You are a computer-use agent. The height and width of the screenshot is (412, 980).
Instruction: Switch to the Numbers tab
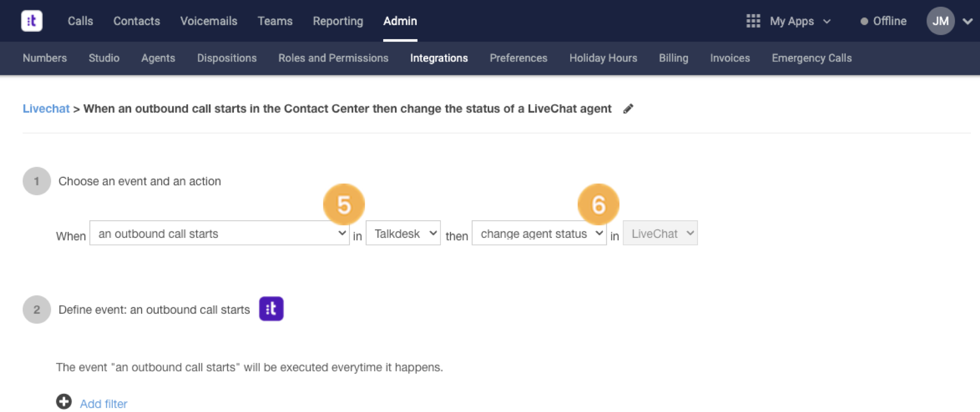click(45, 58)
